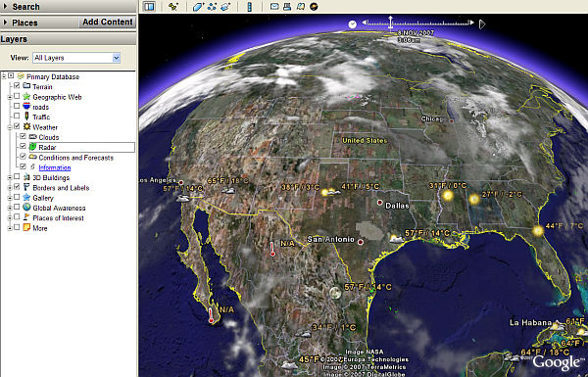Viewport: 588px width, 377px height.
Task: Click the Layers panel header
Action: coord(69,39)
